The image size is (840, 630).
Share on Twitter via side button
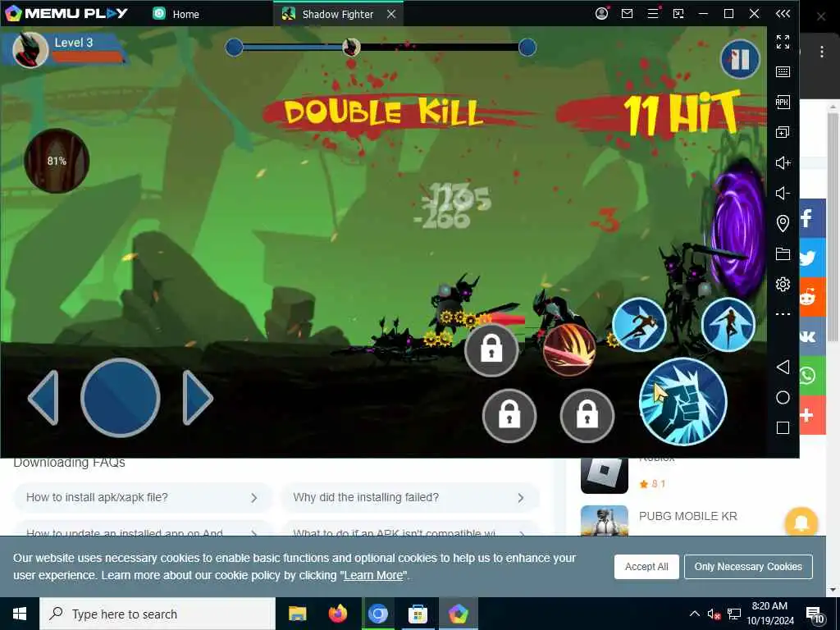point(812,258)
